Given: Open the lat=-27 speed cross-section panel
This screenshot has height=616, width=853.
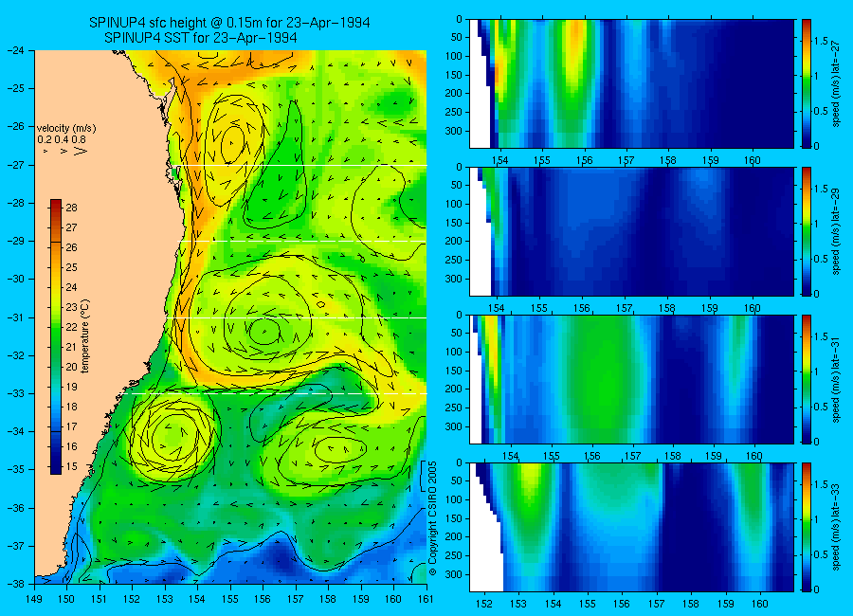Looking at the screenshot, I should coord(631,83).
